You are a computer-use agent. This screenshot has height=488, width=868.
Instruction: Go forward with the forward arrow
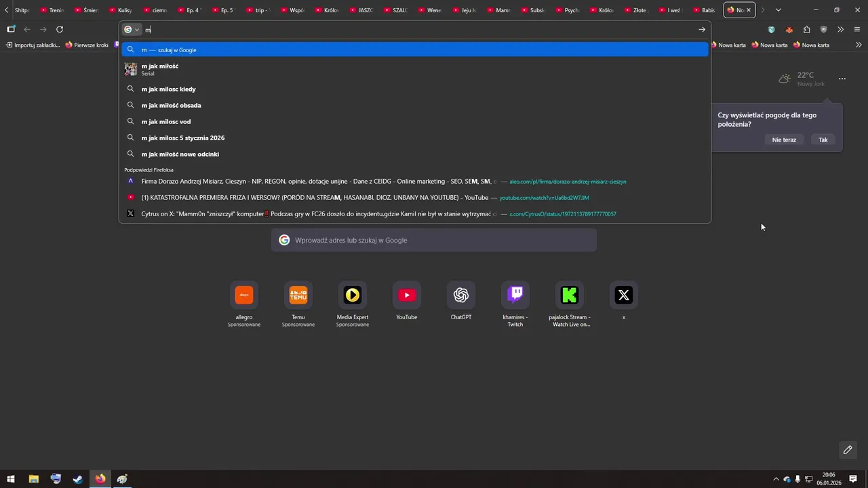43,29
